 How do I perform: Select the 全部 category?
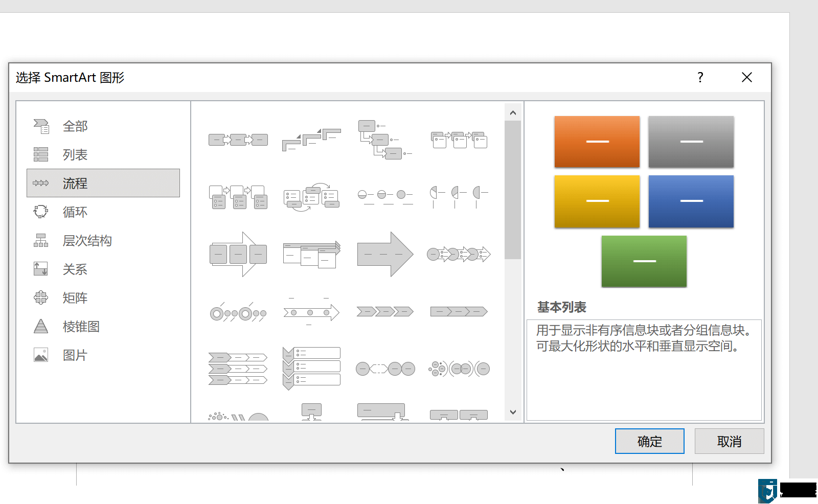[103, 126]
